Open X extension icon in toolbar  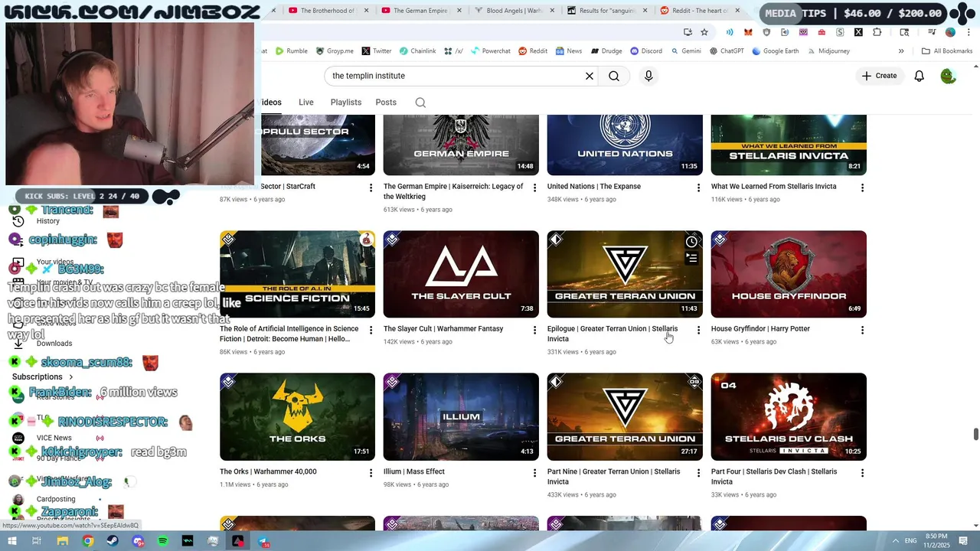point(858,32)
